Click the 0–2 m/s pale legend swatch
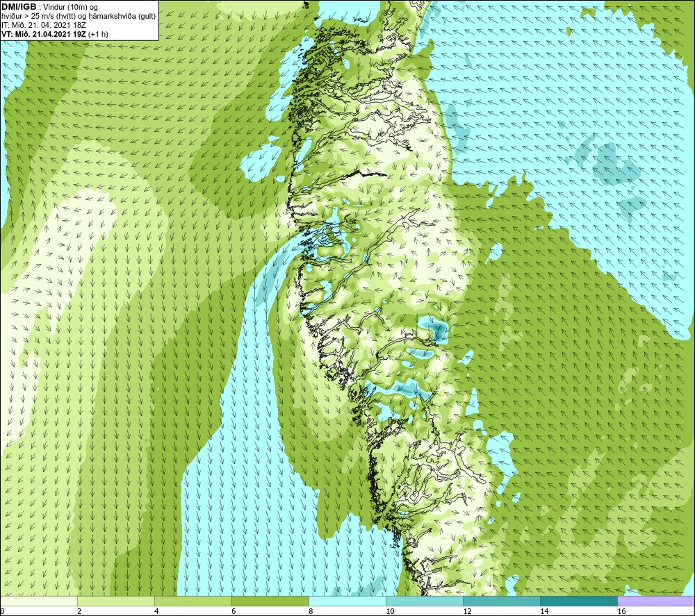 tap(38, 601)
